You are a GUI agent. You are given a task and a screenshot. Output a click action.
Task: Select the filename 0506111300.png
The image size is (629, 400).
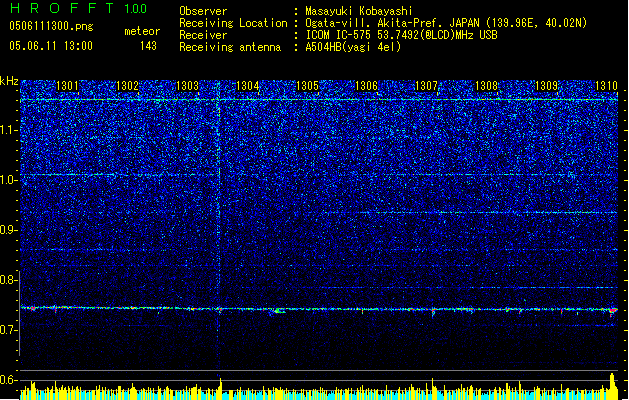(x=51, y=27)
